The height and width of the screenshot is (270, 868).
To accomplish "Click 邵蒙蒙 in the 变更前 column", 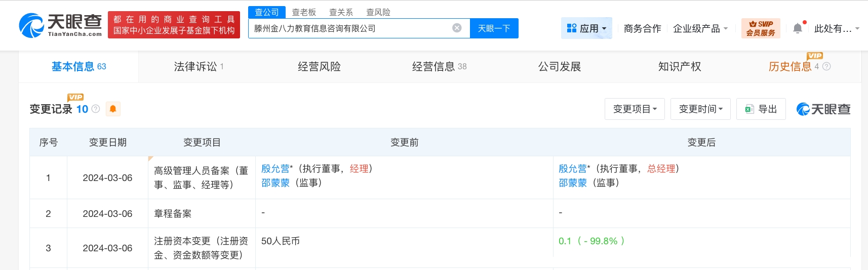I will click(275, 183).
